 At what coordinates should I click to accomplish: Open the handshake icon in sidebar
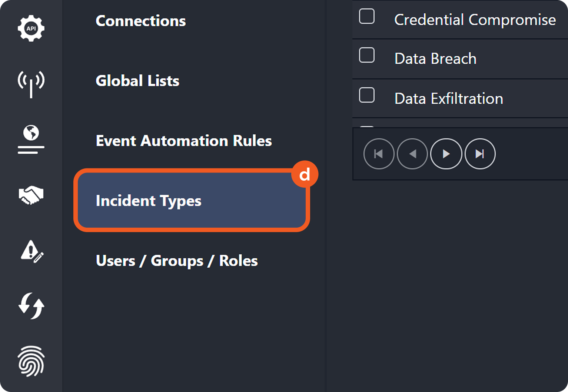point(31,195)
